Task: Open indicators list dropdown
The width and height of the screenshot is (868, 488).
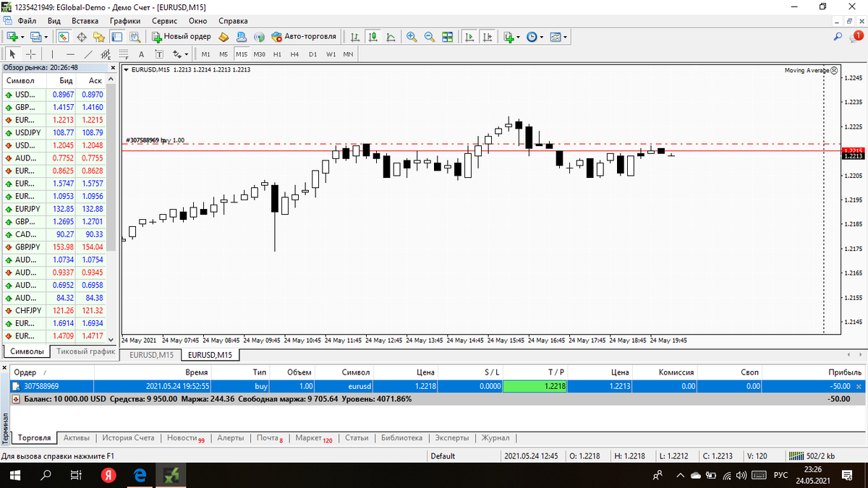Action: click(x=512, y=37)
